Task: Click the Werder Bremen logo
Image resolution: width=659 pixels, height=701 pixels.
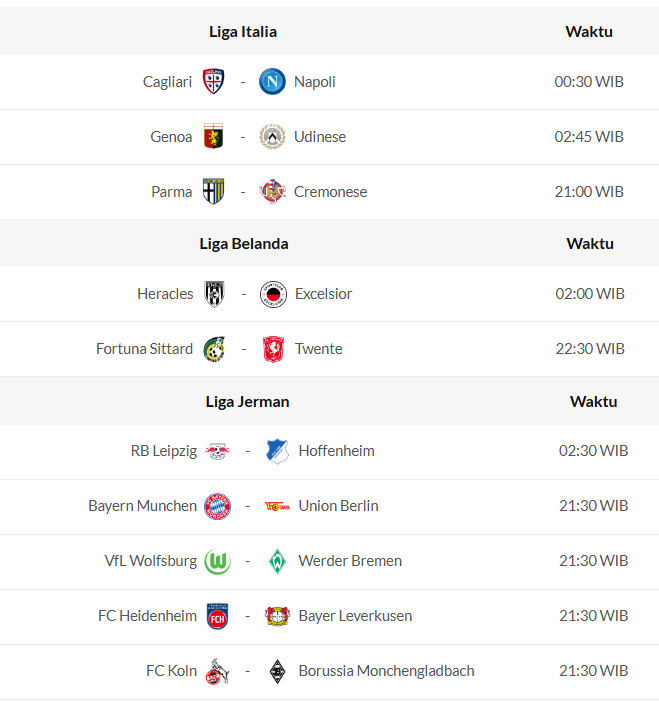Action: 277,561
